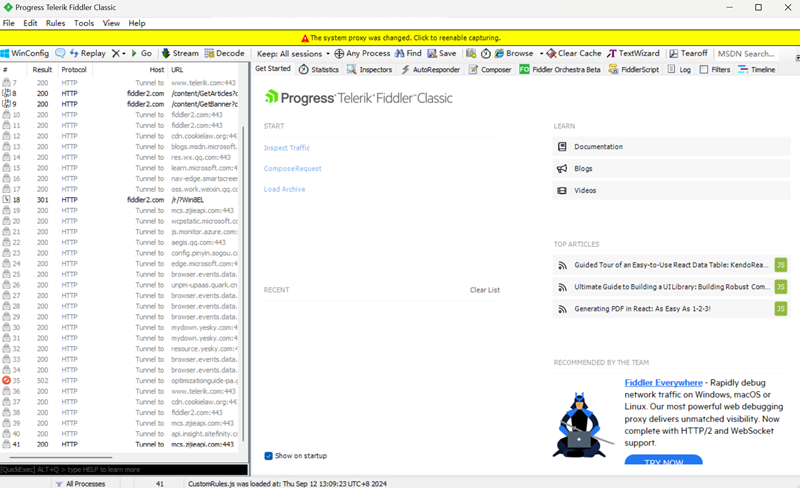
Task: Click the JS badge on Generating PDF article
Action: (x=781, y=309)
